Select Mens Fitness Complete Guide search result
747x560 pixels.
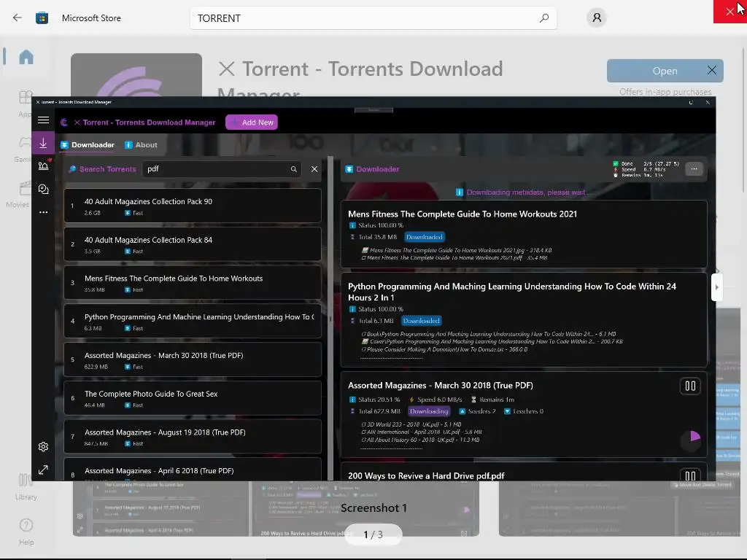(193, 283)
